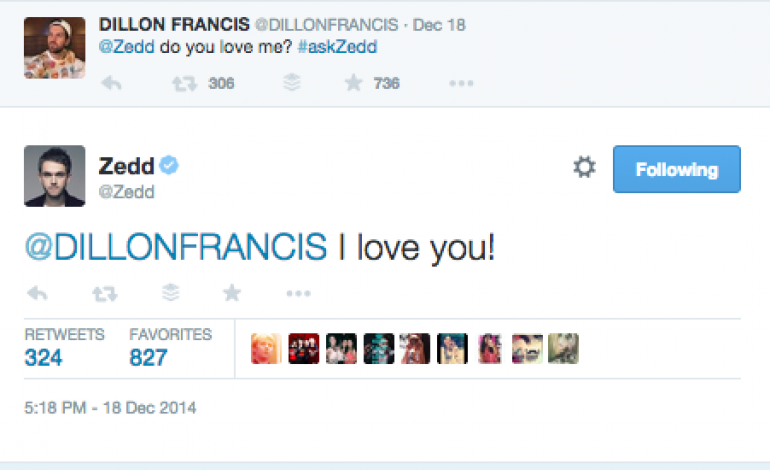Toggle the Following button for Zedd
This screenshot has height=470, width=770.
coord(676,169)
